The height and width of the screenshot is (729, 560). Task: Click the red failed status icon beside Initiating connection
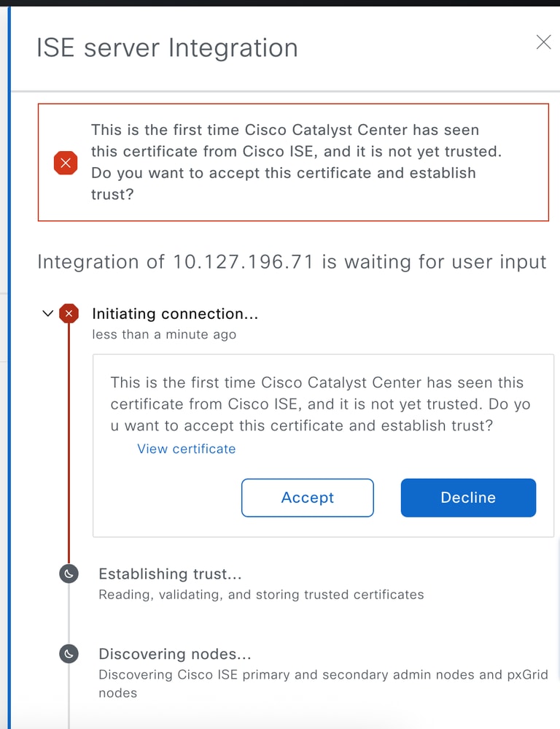pyautogui.click(x=69, y=314)
